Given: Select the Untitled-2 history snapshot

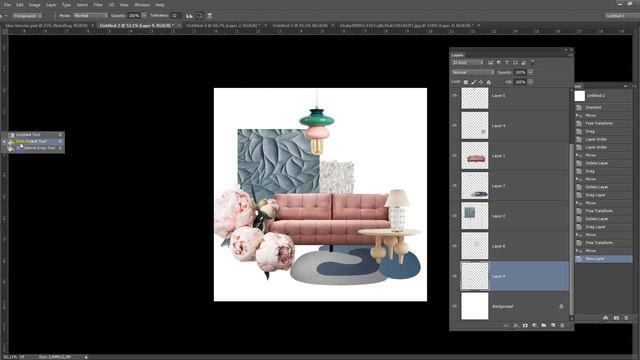Looking at the screenshot, I should click(x=604, y=96).
